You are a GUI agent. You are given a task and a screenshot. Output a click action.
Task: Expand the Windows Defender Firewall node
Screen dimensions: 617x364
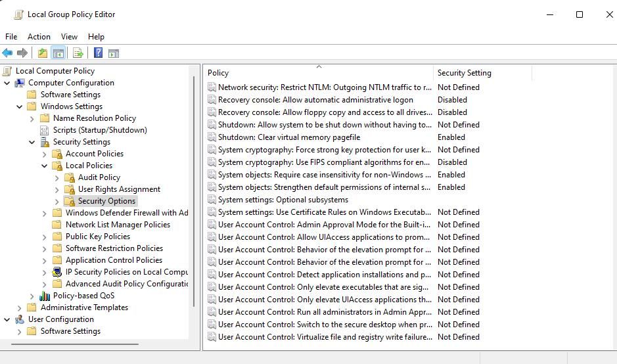[45, 214]
